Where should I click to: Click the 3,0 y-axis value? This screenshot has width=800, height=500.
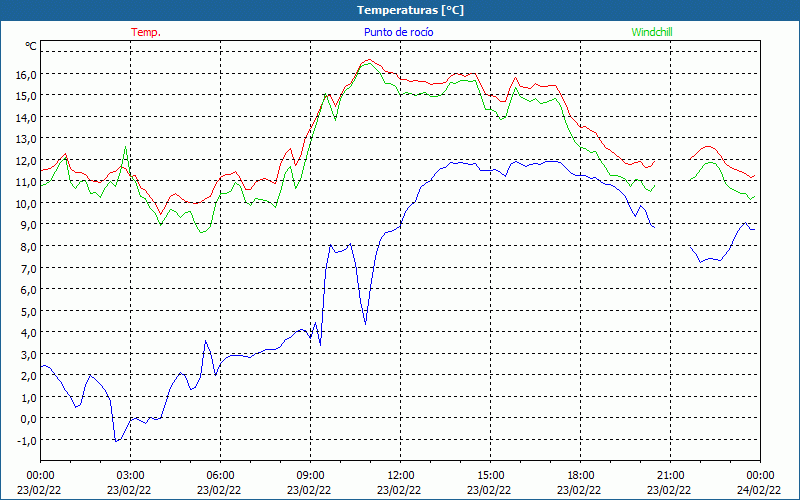point(29,354)
